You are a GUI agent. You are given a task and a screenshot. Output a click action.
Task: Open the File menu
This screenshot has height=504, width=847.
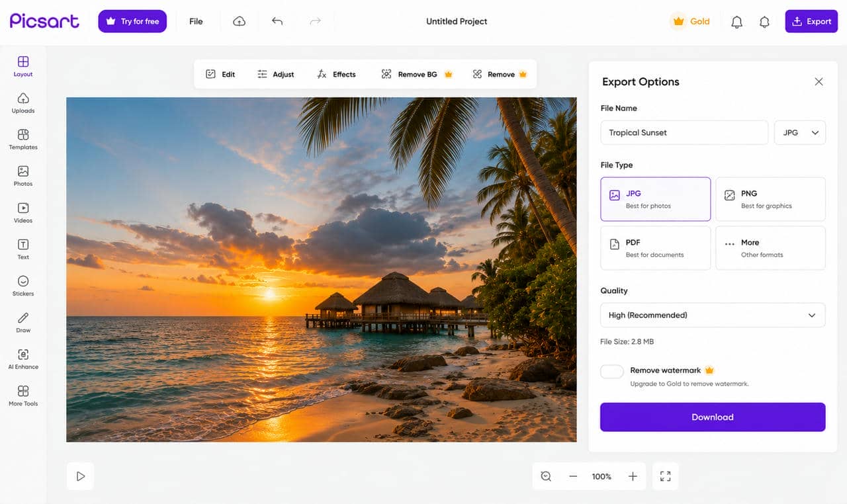(x=196, y=21)
